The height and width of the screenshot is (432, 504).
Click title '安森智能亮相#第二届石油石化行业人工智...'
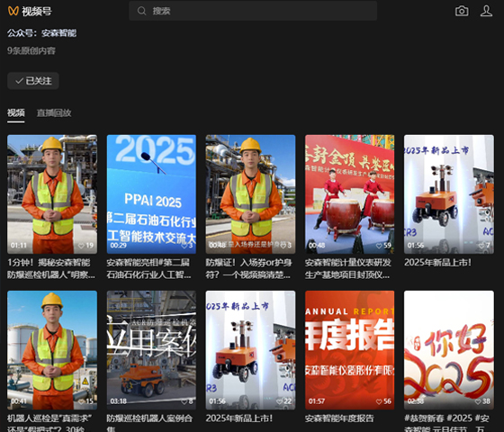point(148,269)
